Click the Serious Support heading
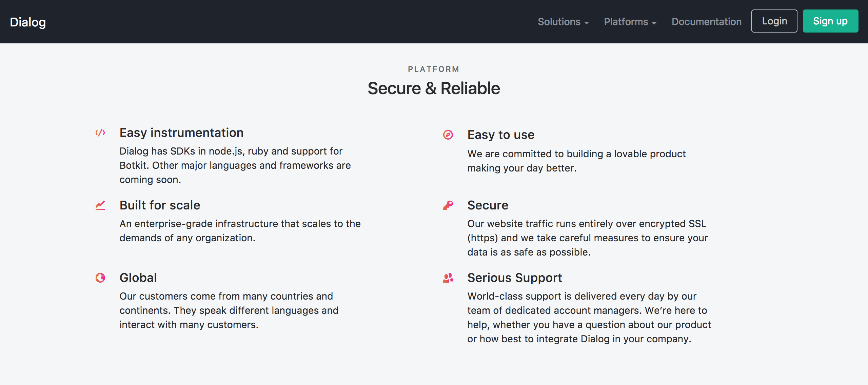The image size is (868, 385). [514, 278]
